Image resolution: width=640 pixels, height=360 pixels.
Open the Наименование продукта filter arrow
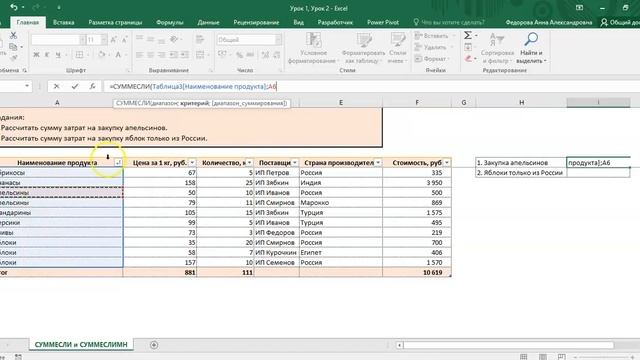[118, 162]
